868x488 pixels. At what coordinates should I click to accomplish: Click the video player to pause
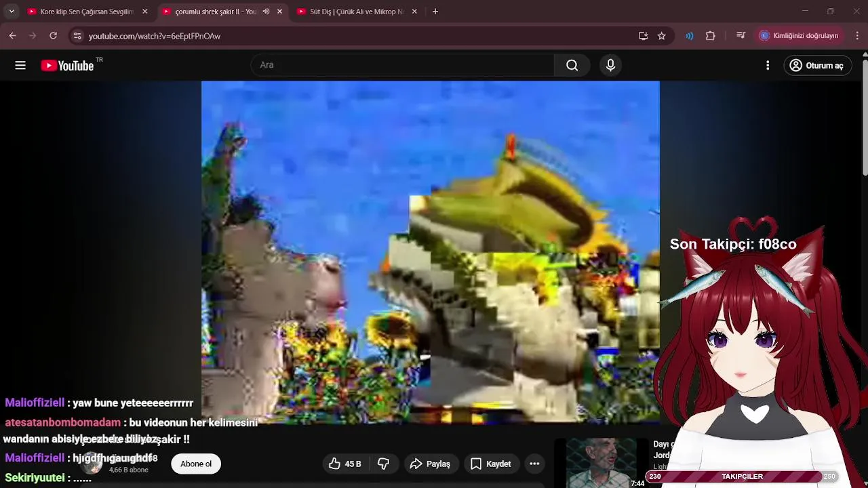tap(430, 252)
